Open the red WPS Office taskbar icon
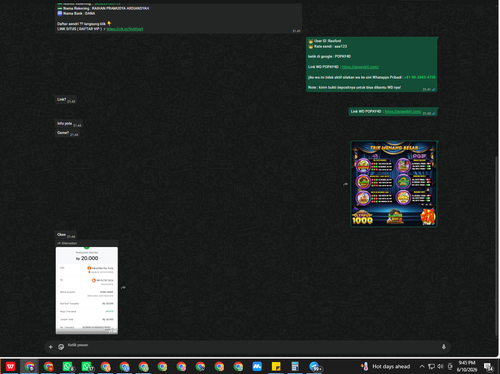 10,367
